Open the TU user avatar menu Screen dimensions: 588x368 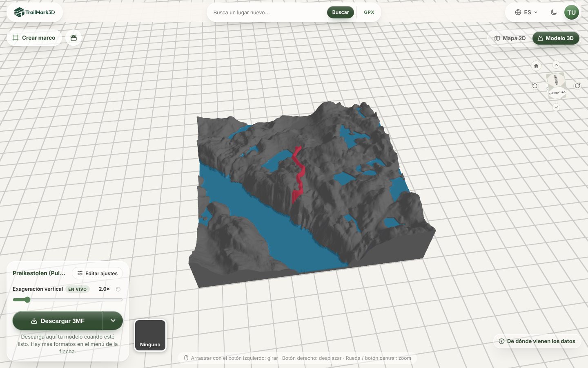[572, 12]
